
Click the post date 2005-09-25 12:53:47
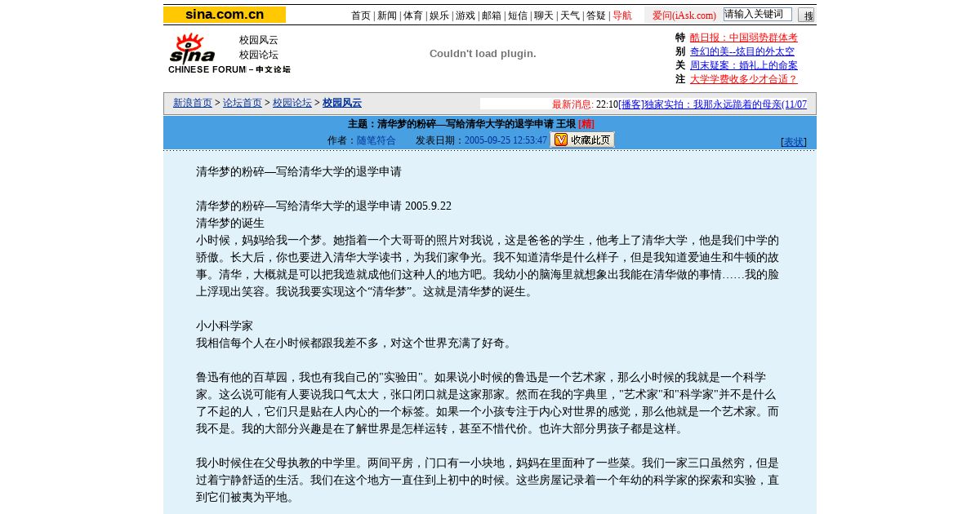click(506, 140)
